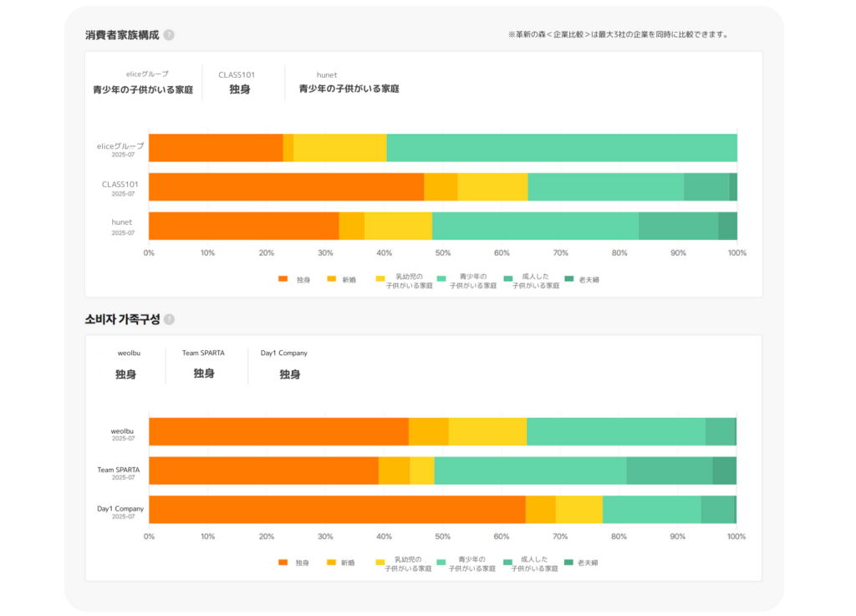Toggle 老夫婦 legend item in the top chart
The image size is (856, 616).
coord(581,280)
